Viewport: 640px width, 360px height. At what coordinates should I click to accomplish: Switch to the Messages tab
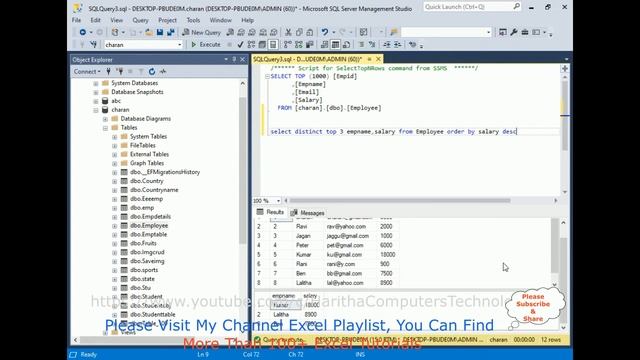tap(308, 213)
